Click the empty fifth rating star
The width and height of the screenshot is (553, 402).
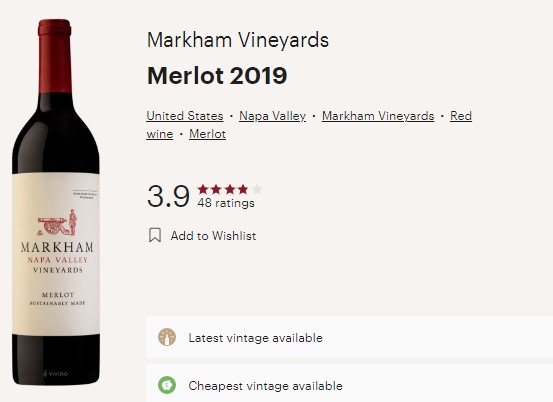pyautogui.click(x=257, y=189)
